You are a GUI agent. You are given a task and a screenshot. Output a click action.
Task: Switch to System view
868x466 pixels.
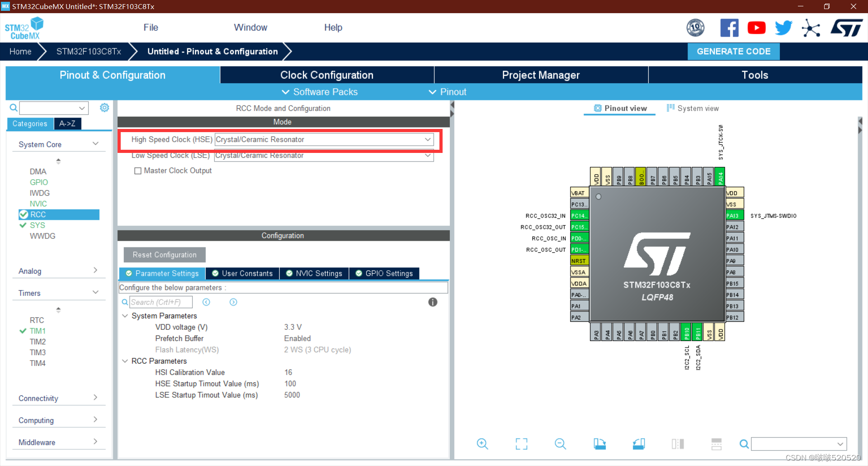693,109
